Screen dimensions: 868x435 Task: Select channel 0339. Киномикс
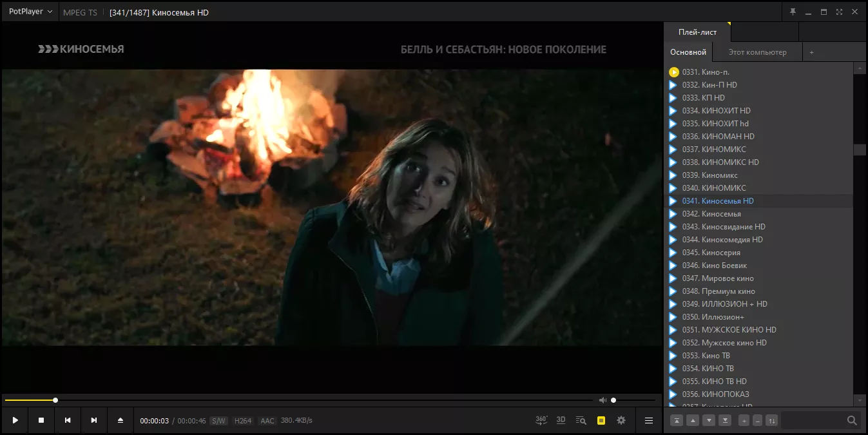click(758, 175)
